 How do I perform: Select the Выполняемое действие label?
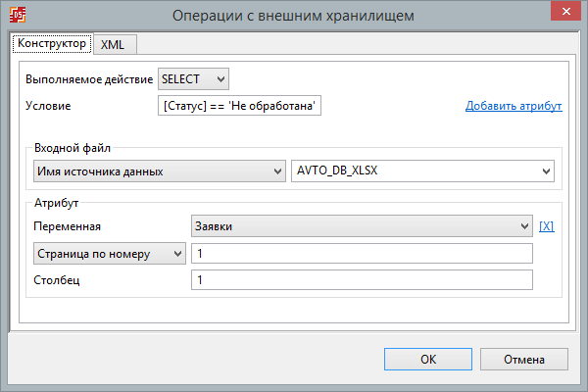pos(89,79)
